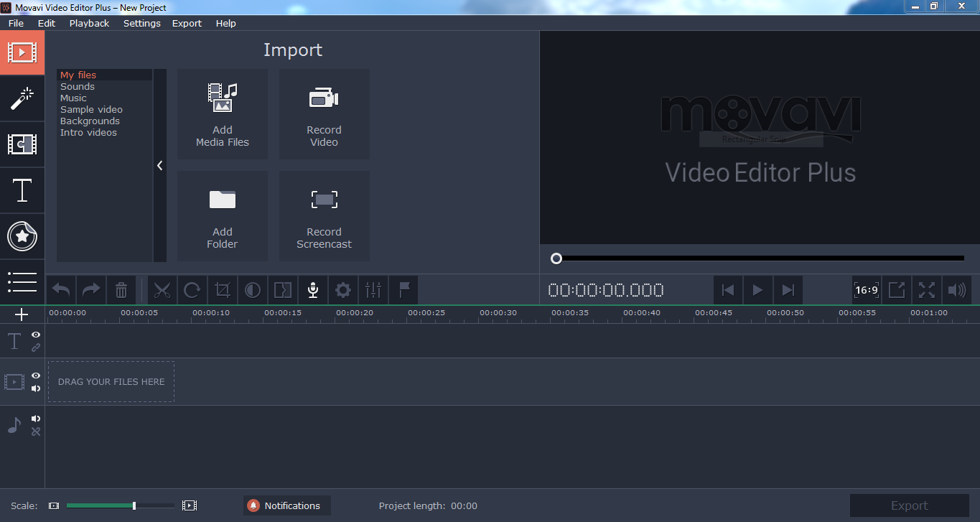This screenshot has width=980, height=522.
Task: Open the Settings menu
Action: pos(142,23)
